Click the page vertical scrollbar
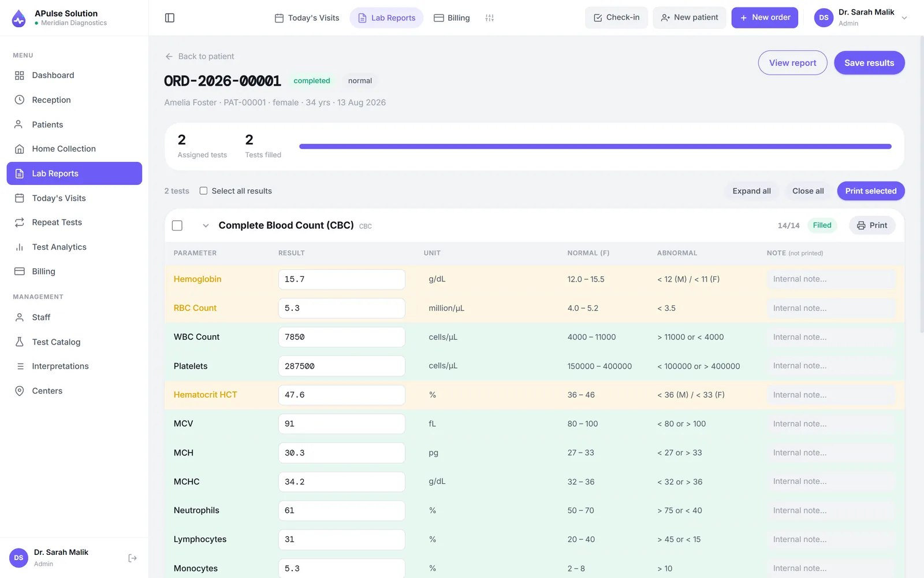This screenshot has width=924, height=578. point(921,185)
